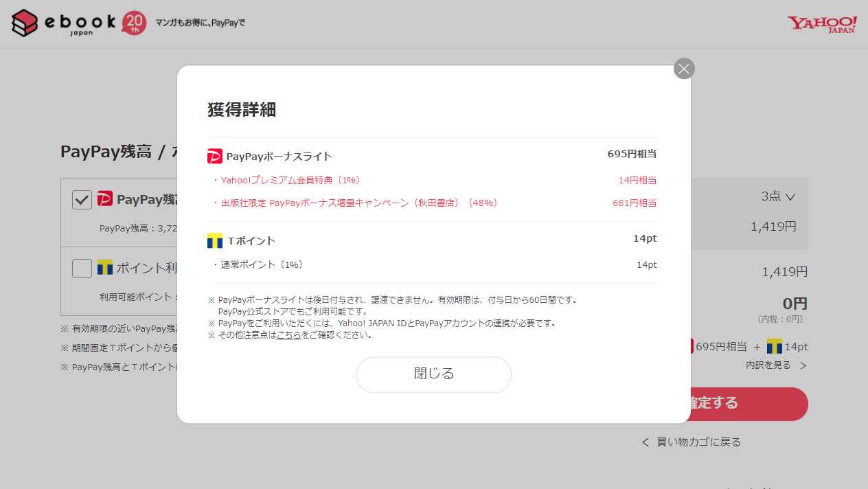Screen dimensions: 868x489
Task: Open 内訳を見る breakdown link
Action: [768, 365]
